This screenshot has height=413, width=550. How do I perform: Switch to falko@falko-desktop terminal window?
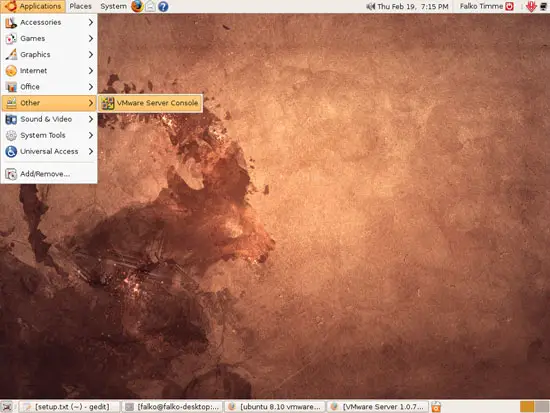click(x=173, y=407)
